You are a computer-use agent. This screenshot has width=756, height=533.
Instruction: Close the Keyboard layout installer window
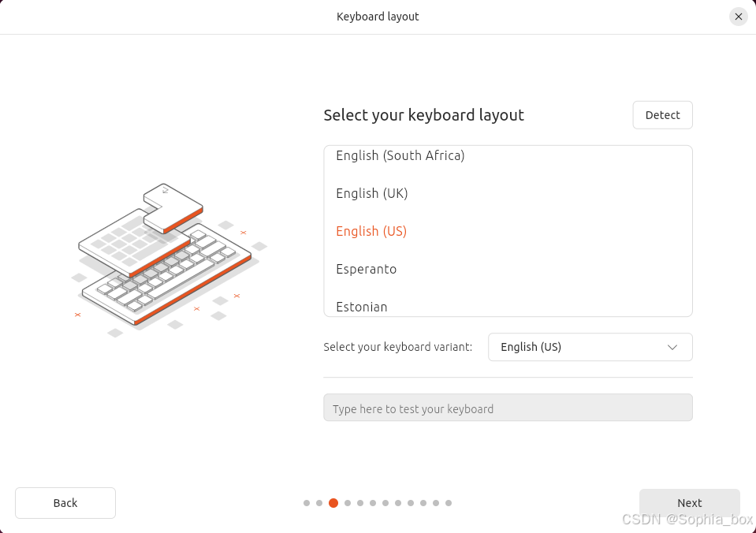(738, 17)
